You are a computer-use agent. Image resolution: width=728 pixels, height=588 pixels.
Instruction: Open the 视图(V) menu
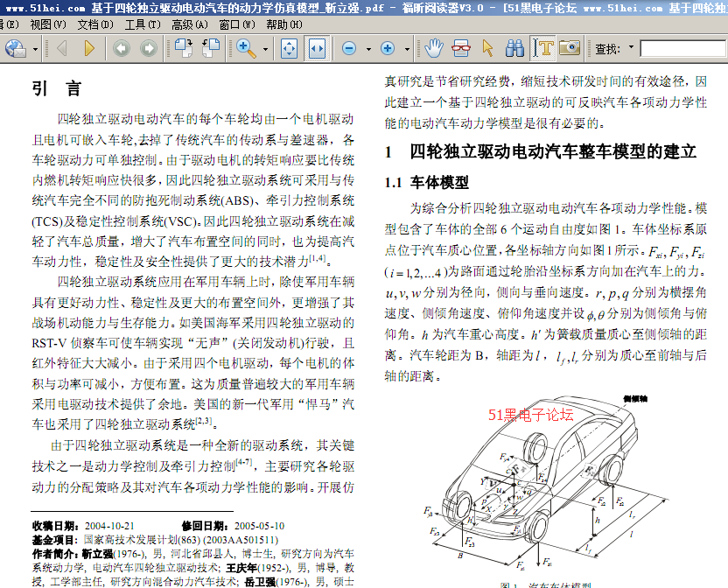(x=48, y=24)
